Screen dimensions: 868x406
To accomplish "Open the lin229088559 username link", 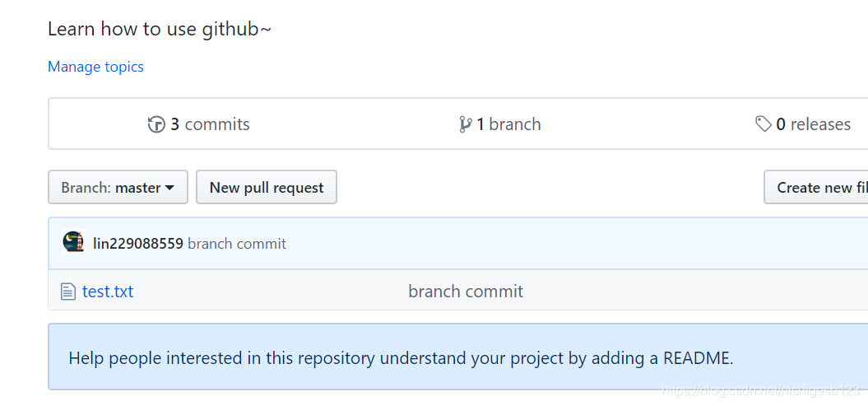I will (x=138, y=243).
